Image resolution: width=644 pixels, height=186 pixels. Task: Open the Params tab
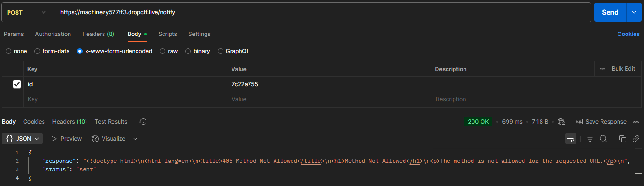14,34
